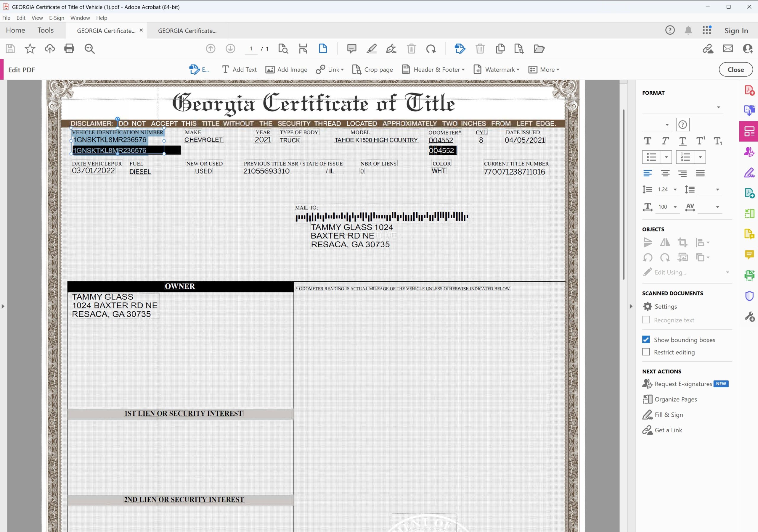
Task: Open the notifications bell
Action: [x=688, y=30]
